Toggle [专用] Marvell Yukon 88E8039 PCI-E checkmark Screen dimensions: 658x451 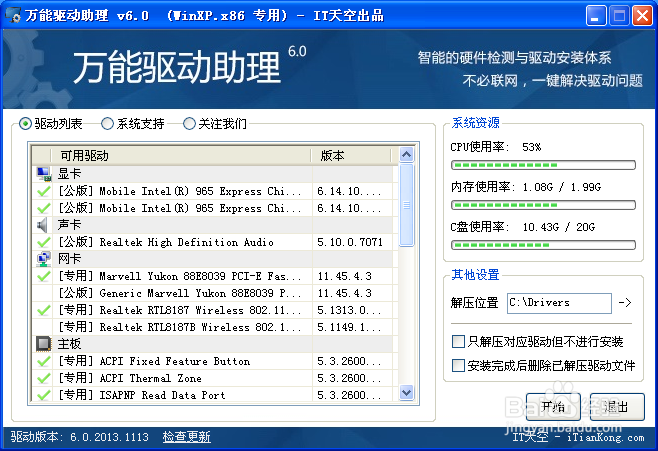[43, 276]
